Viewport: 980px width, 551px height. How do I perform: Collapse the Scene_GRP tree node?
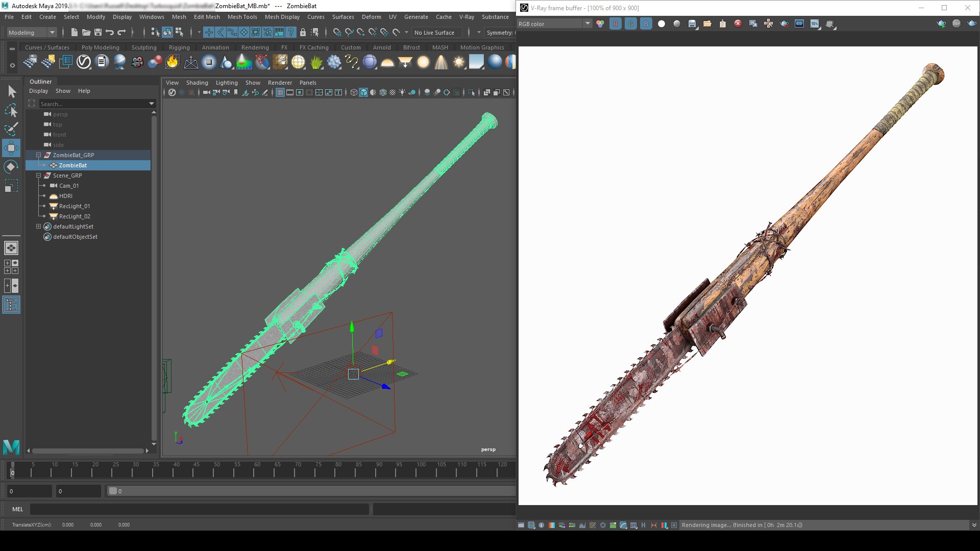click(x=38, y=175)
